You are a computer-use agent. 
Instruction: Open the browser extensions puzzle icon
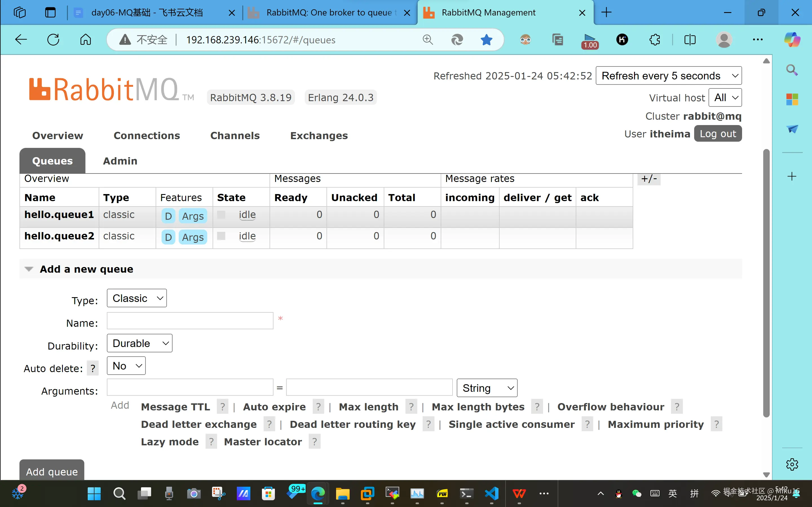[x=655, y=39]
